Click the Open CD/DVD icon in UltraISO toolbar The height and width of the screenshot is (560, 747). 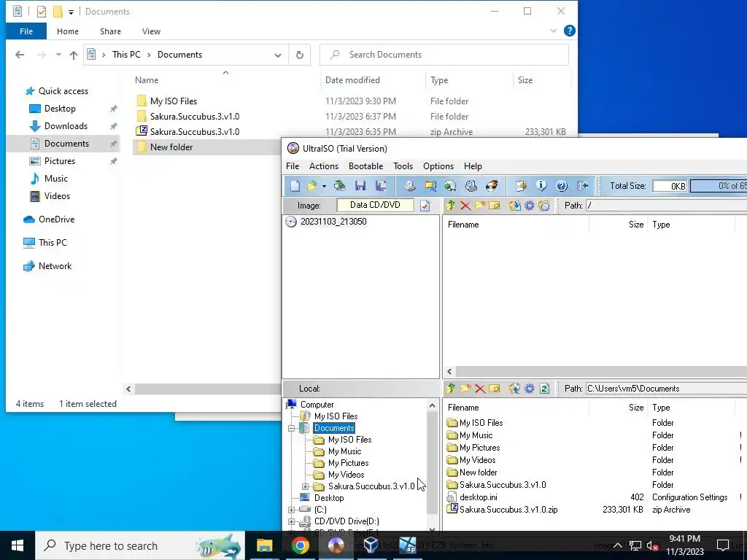(x=340, y=186)
